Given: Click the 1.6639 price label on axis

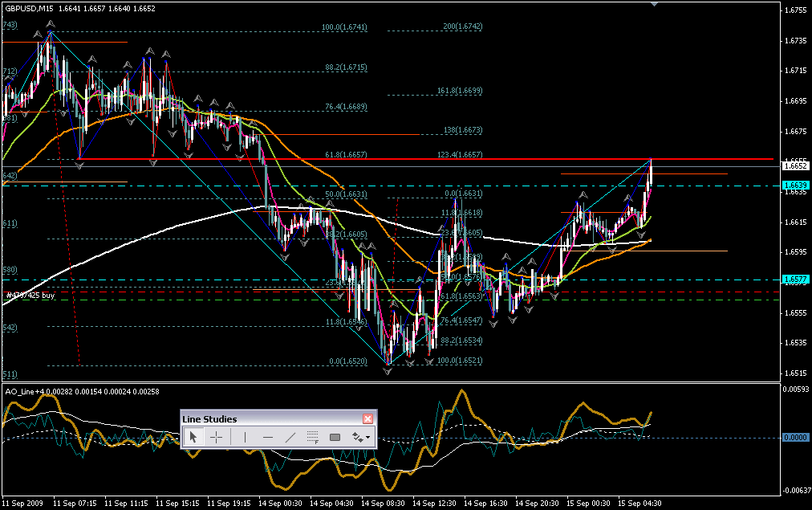Looking at the screenshot, I should 796,185.
